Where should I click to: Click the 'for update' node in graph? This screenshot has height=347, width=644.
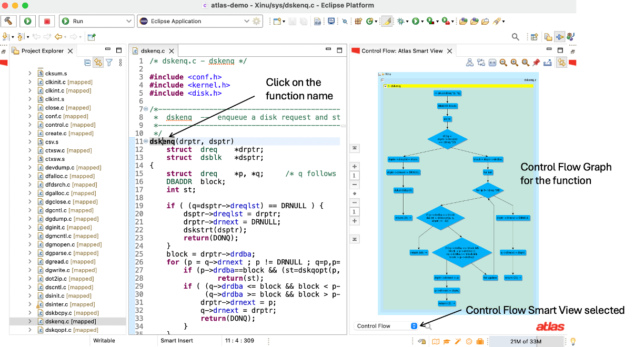coord(490,277)
